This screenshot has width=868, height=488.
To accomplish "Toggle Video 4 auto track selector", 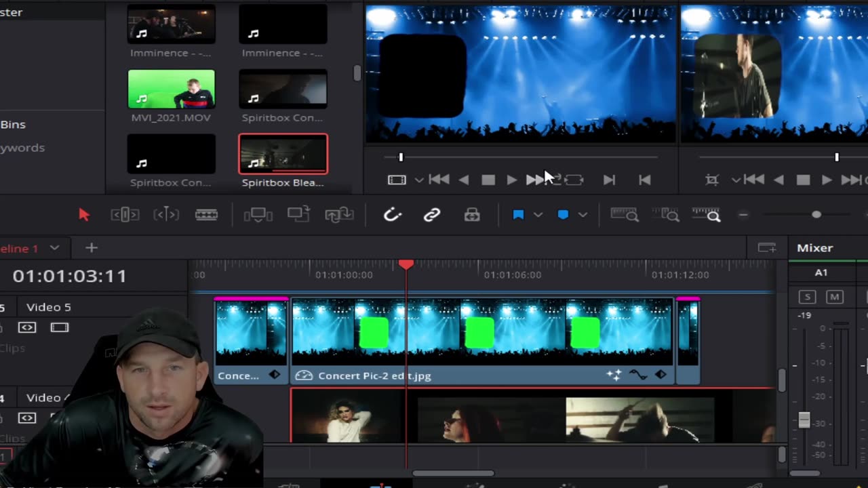I will [27, 418].
